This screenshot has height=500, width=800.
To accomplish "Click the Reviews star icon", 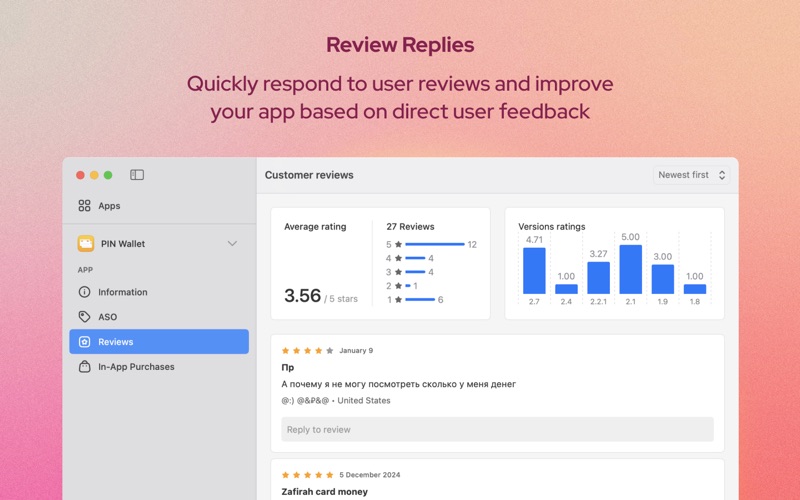I will pyautogui.click(x=84, y=342).
